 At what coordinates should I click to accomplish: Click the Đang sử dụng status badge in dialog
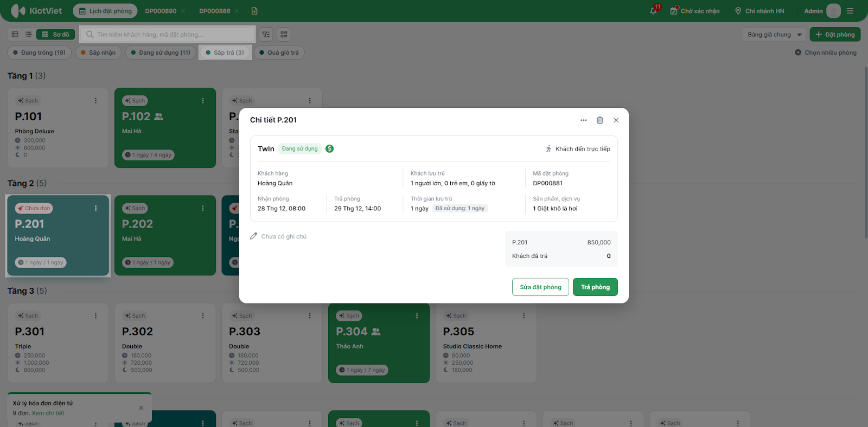pyautogui.click(x=300, y=148)
